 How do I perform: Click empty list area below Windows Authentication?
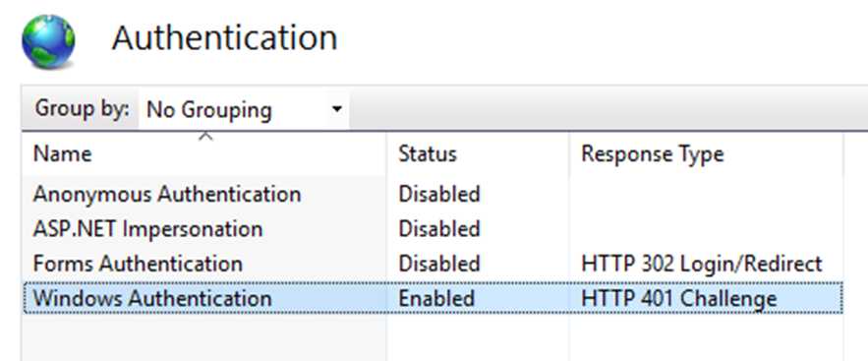click(433, 337)
